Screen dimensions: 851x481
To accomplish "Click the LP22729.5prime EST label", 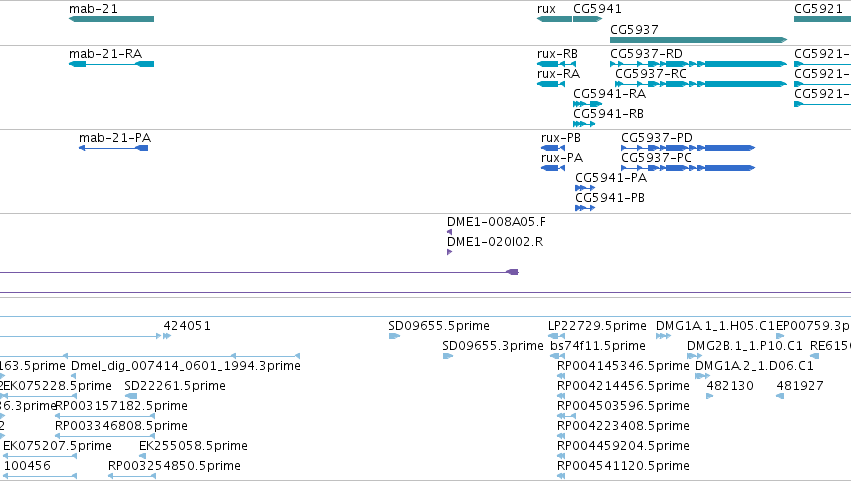I will click(x=597, y=326).
